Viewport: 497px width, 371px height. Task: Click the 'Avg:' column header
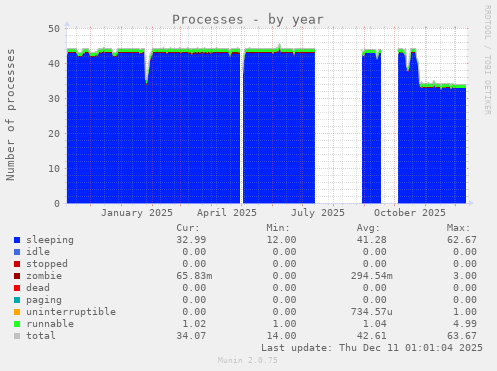(x=368, y=228)
